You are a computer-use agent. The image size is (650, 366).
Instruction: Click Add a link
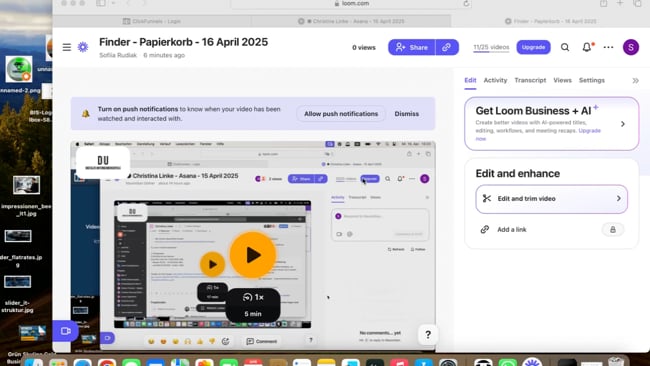[512, 230]
